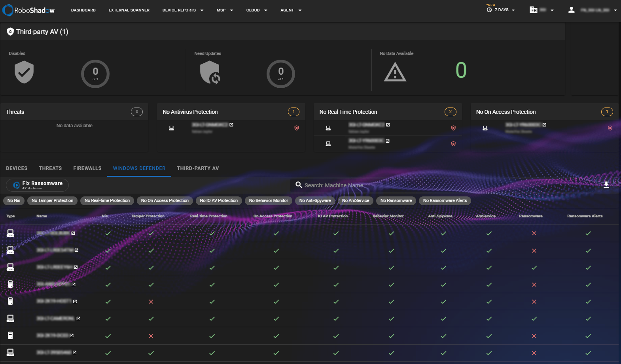Click the Need Updates 0 of 1 gauge
The image size is (621, 364).
tap(281, 74)
